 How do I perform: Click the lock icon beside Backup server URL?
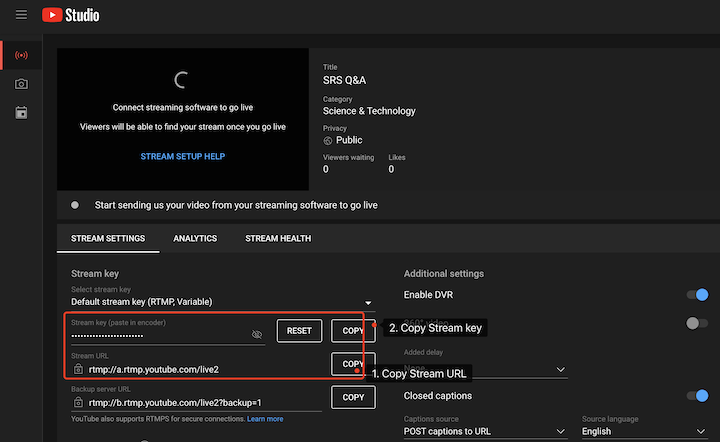pos(78,402)
